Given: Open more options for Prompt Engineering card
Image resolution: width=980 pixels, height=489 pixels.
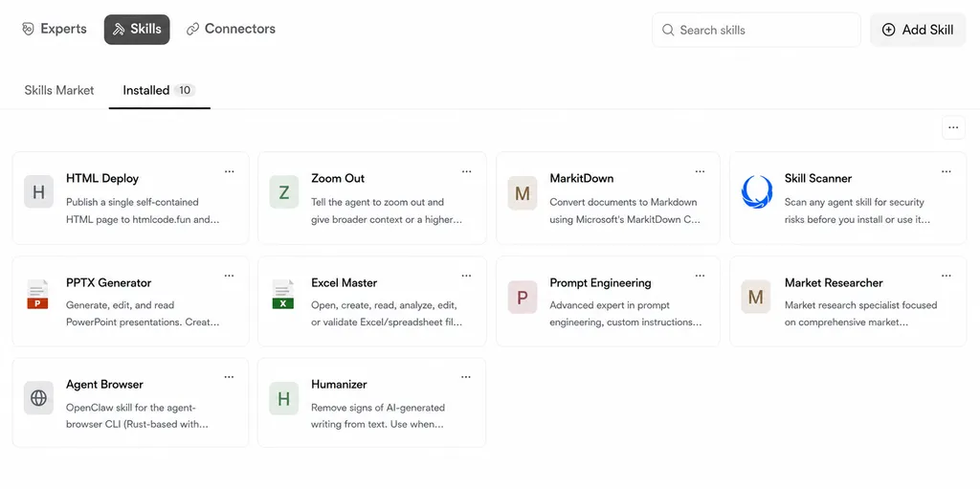Looking at the screenshot, I should pyautogui.click(x=700, y=276).
